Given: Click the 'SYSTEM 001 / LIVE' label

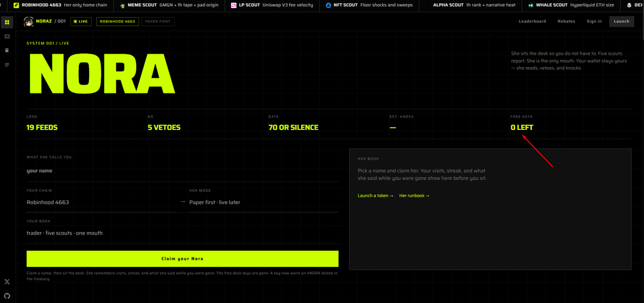Looking at the screenshot, I should point(48,43).
